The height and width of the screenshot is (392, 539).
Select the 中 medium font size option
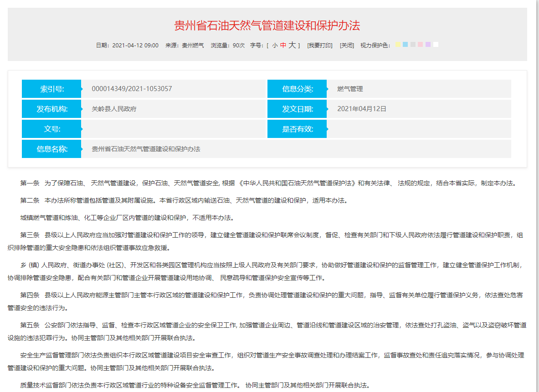[283, 45]
